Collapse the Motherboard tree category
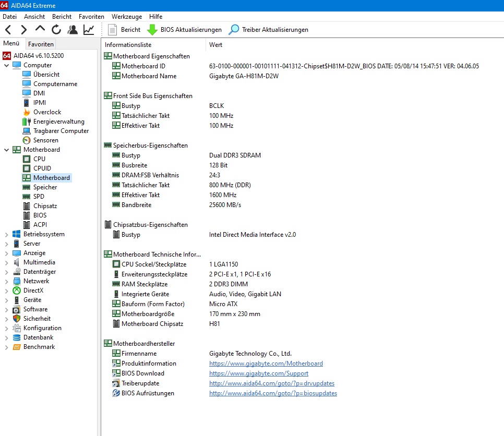This screenshot has width=504, height=436. (6, 150)
